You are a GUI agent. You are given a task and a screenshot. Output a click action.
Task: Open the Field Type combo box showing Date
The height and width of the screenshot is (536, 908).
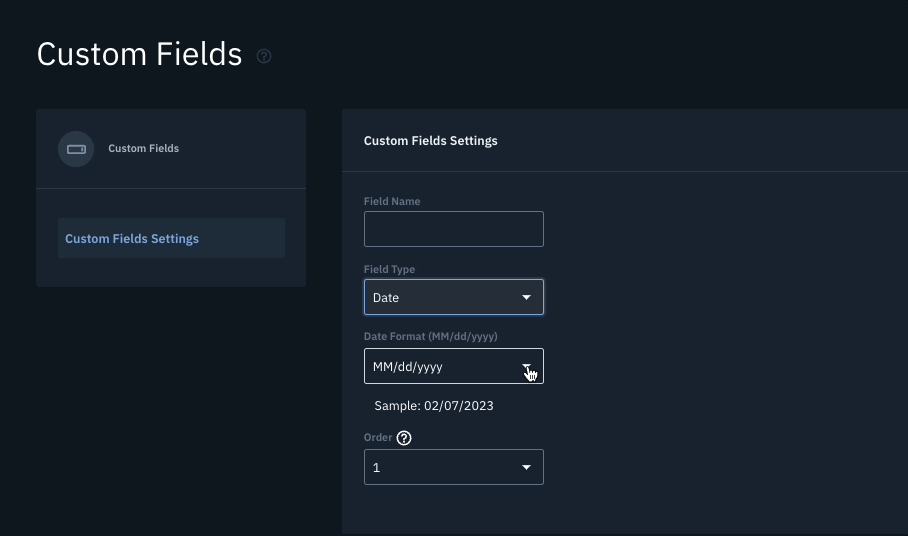click(454, 298)
